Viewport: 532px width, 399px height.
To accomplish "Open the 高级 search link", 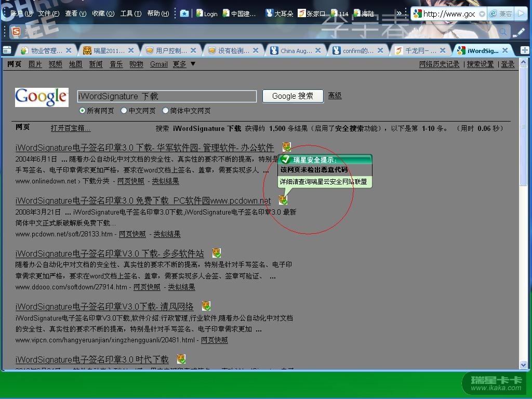I will [x=335, y=96].
